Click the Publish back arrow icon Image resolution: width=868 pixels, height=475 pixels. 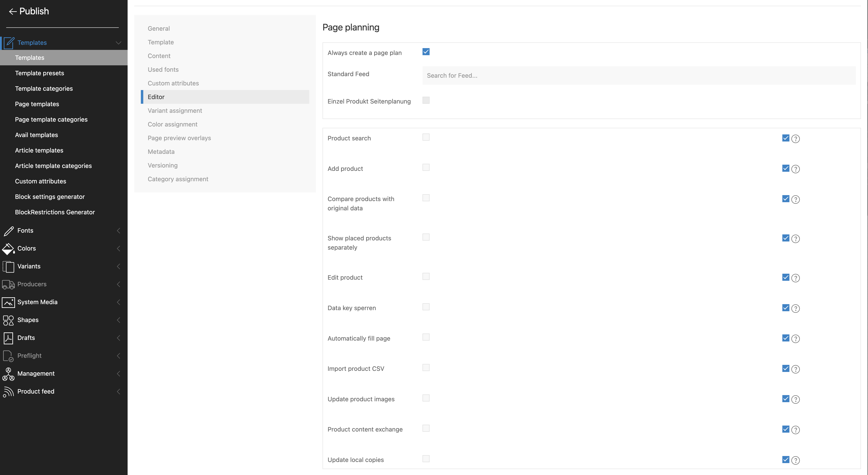[x=12, y=11]
